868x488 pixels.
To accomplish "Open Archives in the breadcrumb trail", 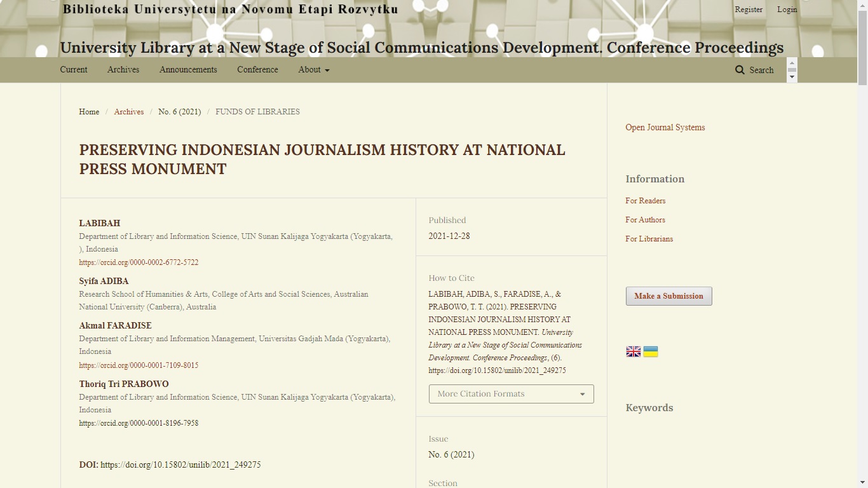I will (x=129, y=112).
